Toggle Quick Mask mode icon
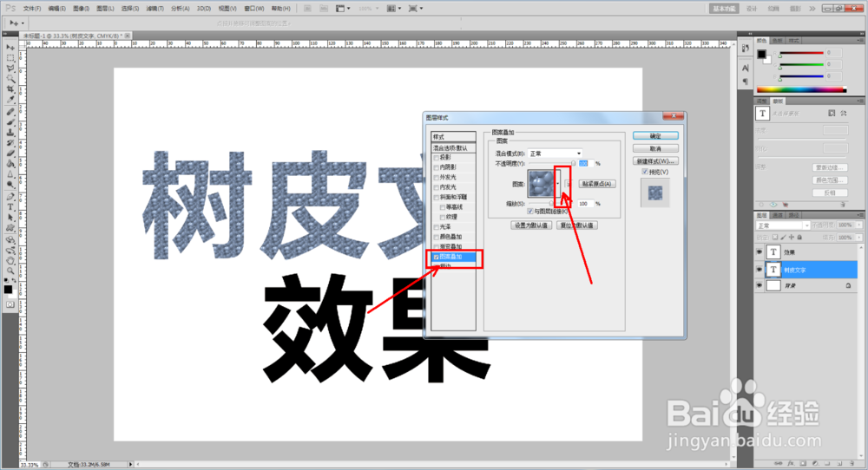 pos(10,304)
